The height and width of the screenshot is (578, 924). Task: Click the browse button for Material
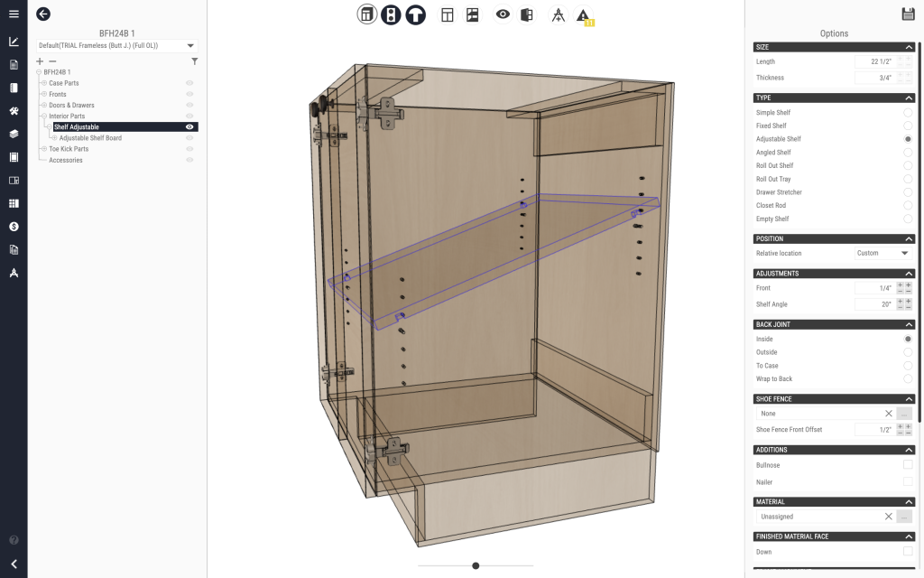[905, 517]
